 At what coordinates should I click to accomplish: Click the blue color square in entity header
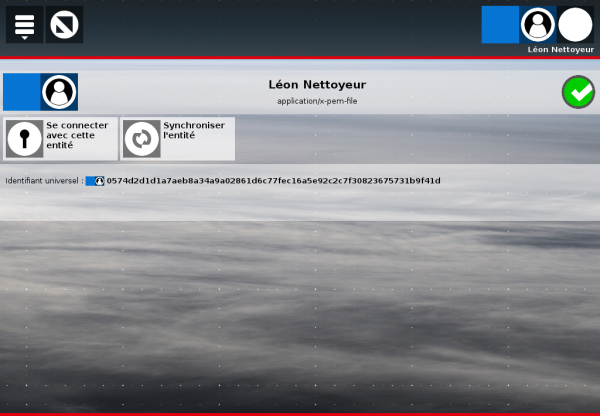(x=22, y=92)
